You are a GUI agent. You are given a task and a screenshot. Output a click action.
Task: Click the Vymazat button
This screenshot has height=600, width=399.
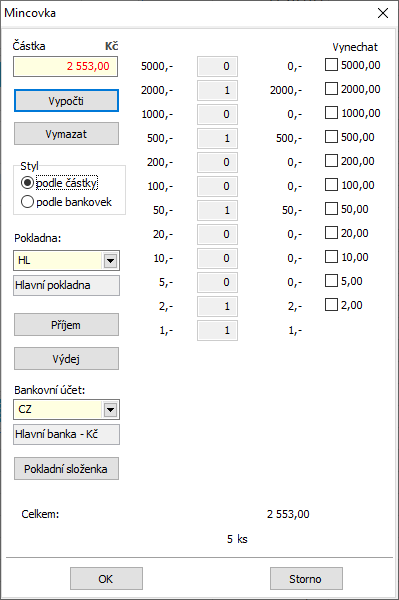66,134
